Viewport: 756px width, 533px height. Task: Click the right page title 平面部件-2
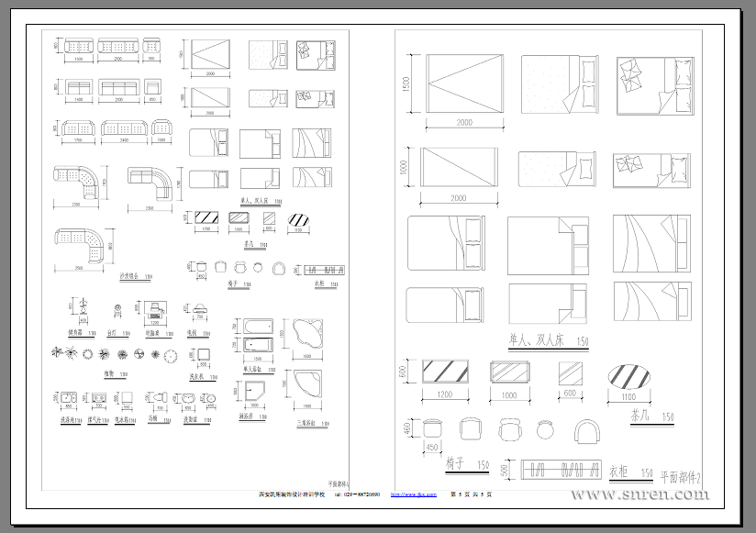click(x=680, y=477)
